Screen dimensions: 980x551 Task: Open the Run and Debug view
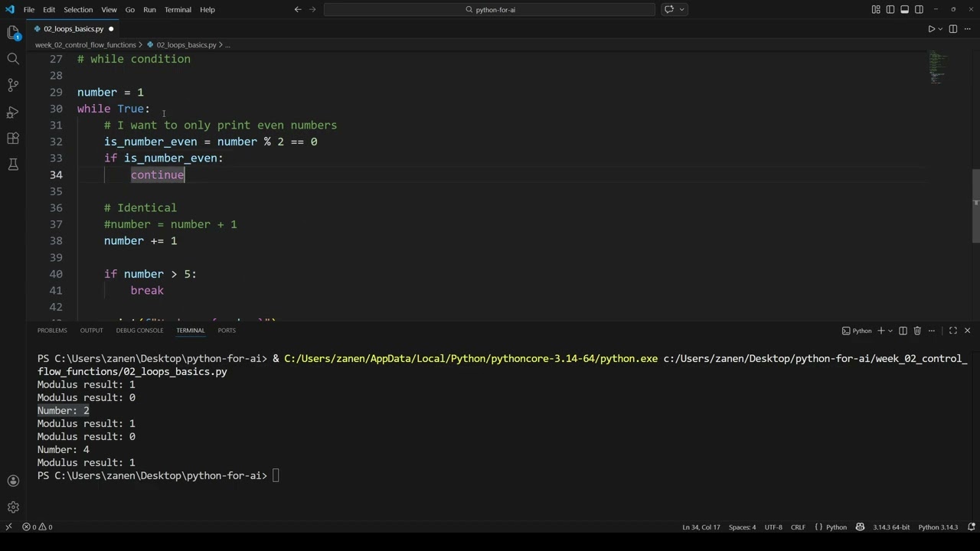pyautogui.click(x=13, y=112)
